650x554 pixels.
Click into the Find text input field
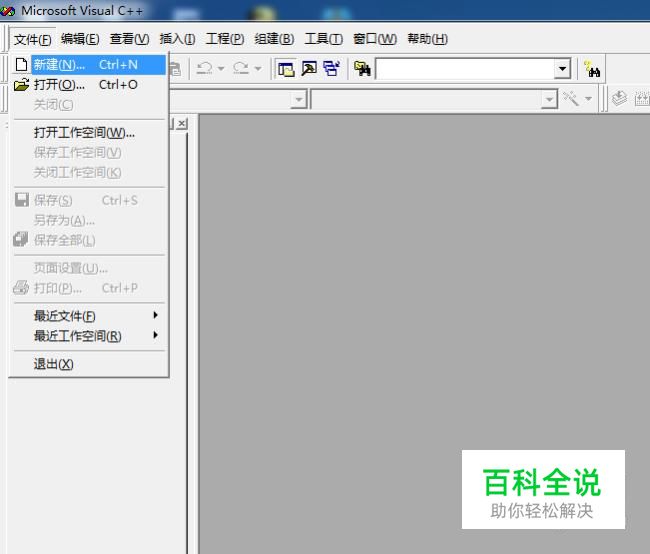[x=465, y=69]
